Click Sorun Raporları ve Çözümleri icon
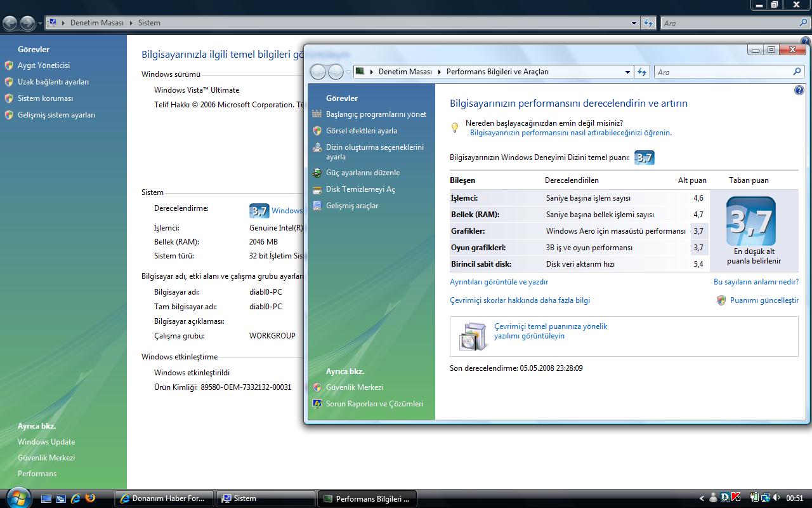 (317, 404)
